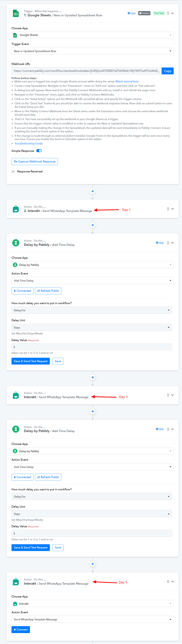Expand the Response Received section
The height and width of the screenshot is (644, 182).
pyautogui.click(x=13, y=172)
